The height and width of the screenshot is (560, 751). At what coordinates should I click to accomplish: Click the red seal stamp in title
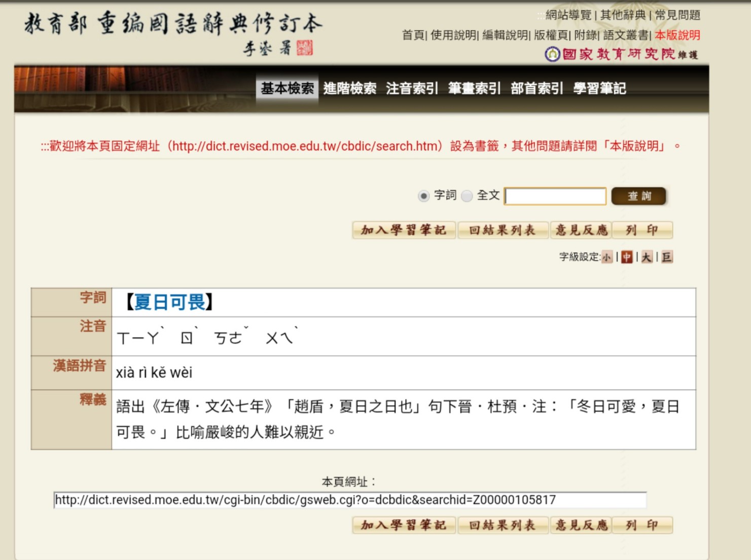pos(304,48)
